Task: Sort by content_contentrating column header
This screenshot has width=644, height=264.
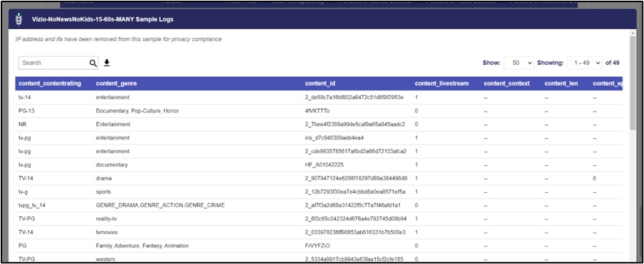Action: click(x=50, y=84)
